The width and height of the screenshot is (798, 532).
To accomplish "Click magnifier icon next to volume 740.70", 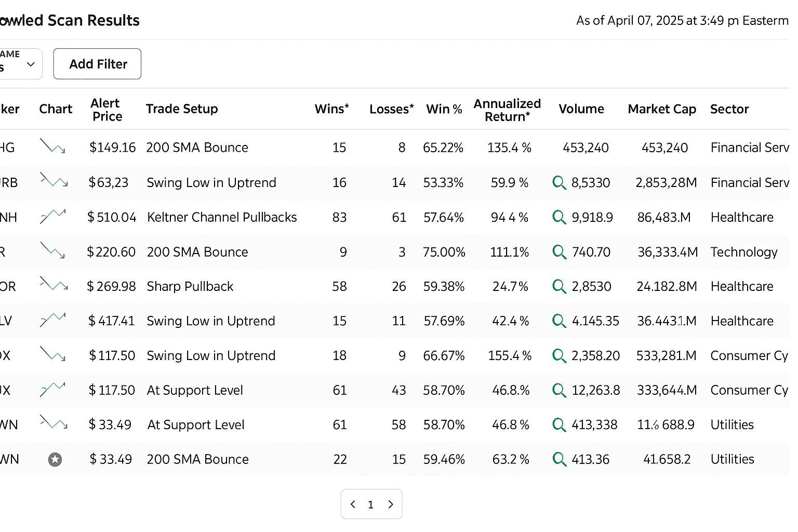I will (559, 252).
